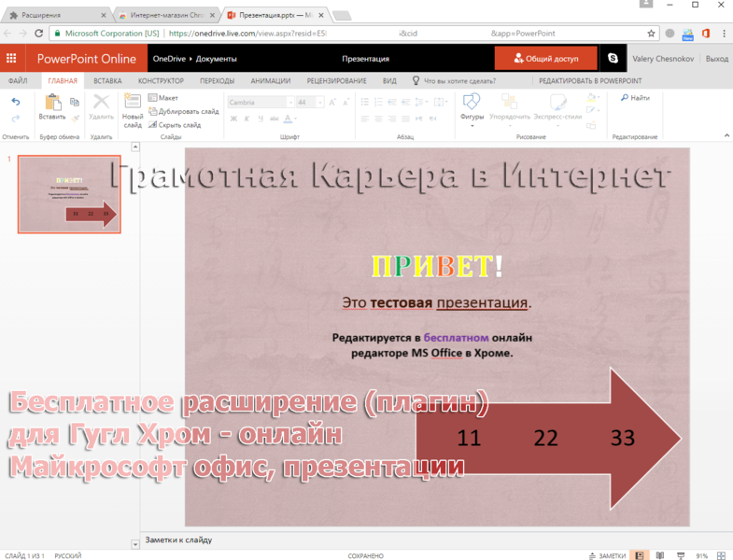Open the Макет layout option

162,98
